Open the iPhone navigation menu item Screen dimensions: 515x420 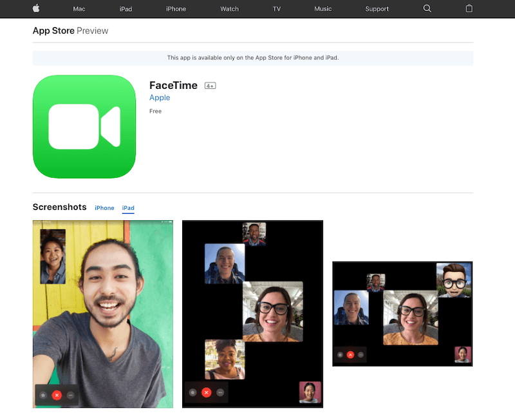pyautogui.click(x=176, y=9)
